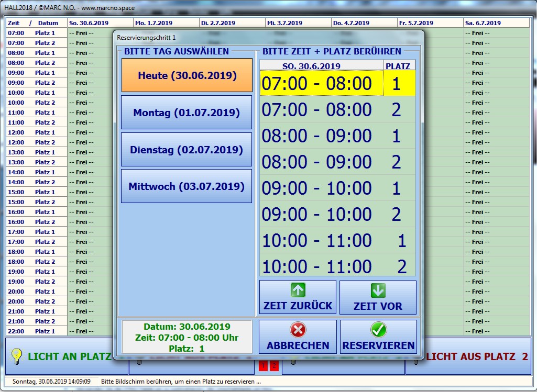Image resolution: width=537 pixels, height=392 pixels.
Task: Choose Montag (01.07.2019) as day
Action: click(x=187, y=113)
